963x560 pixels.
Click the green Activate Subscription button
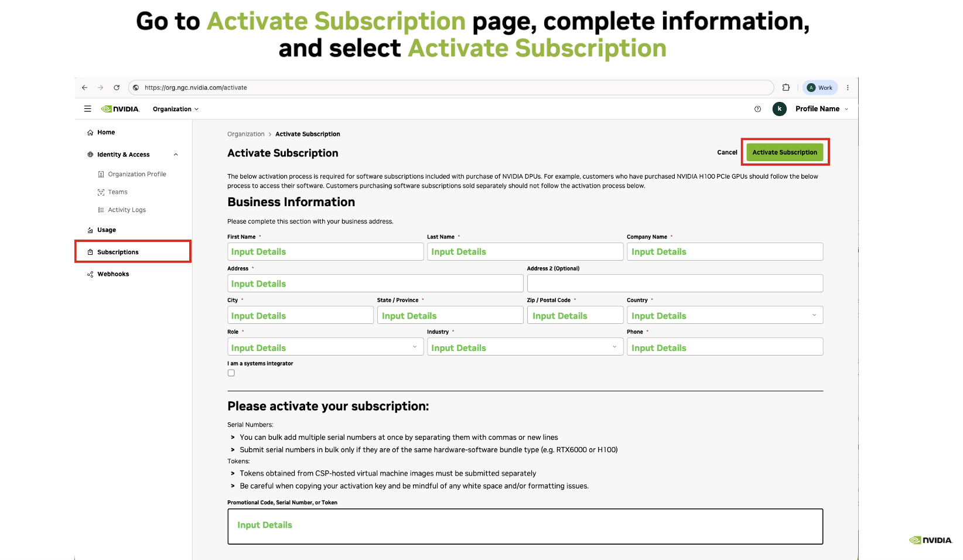(785, 152)
